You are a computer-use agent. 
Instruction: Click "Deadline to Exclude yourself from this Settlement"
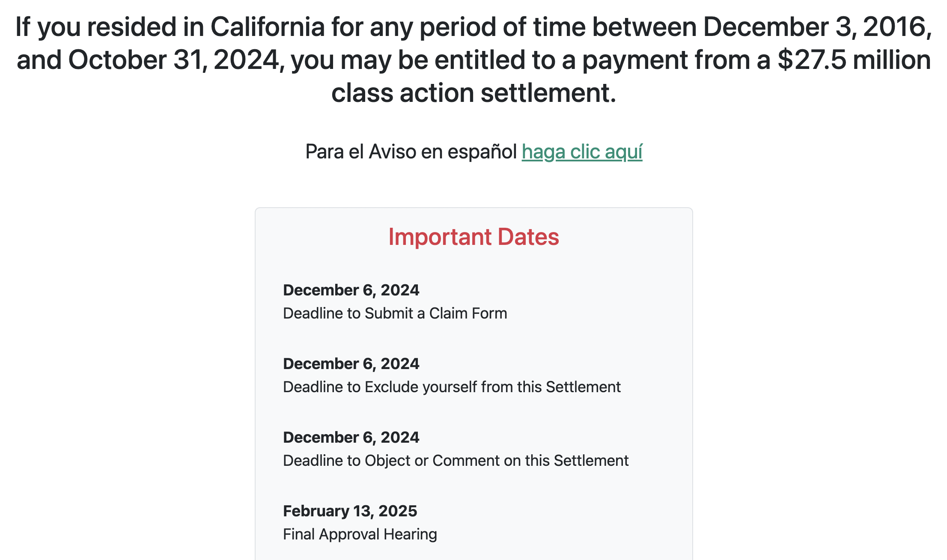click(452, 387)
